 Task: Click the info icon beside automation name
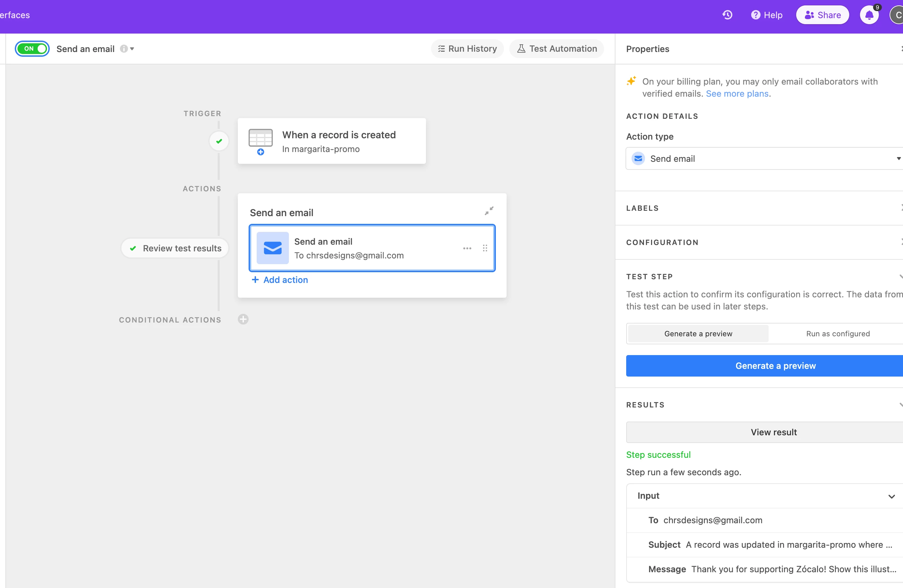point(123,49)
